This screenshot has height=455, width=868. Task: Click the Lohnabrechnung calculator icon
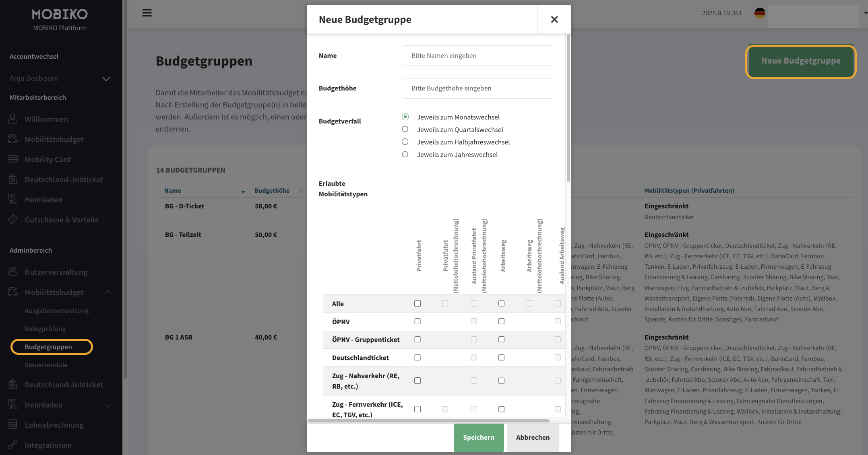13,424
